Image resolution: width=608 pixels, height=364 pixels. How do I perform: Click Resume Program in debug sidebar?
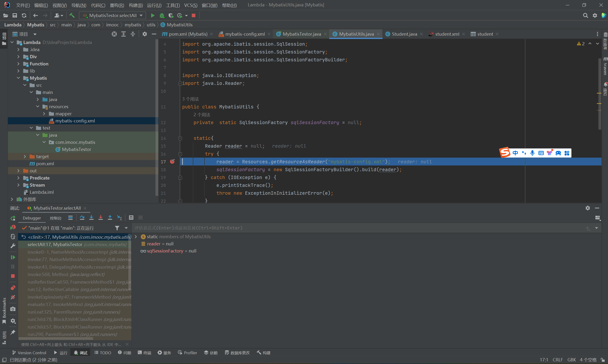click(13, 257)
